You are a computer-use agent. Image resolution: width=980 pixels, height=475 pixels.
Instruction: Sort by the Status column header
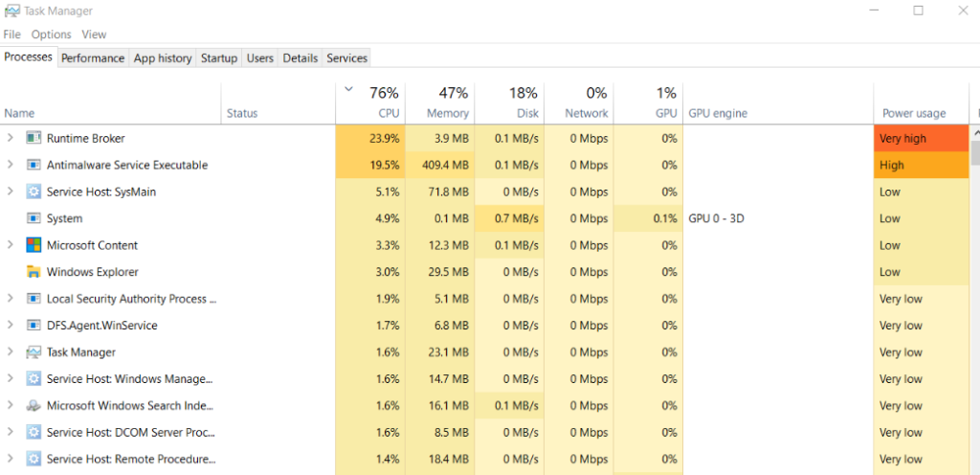point(278,103)
